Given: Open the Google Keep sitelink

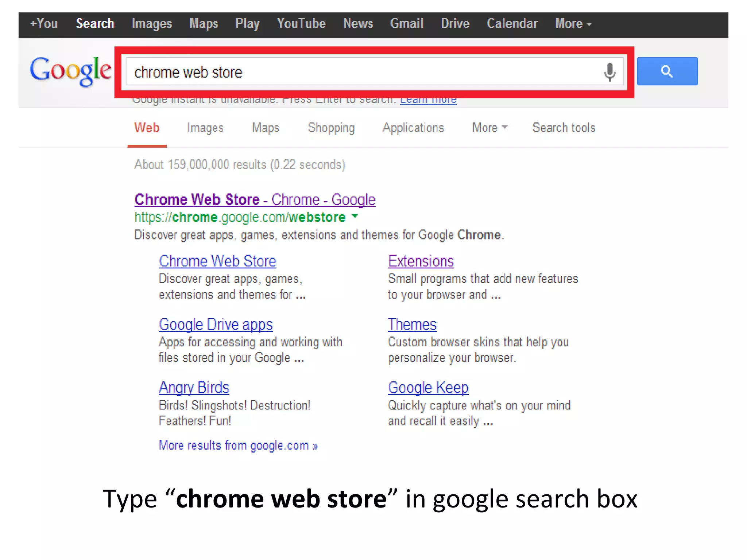Looking at the screenshot, I should (x=428, y=388).
